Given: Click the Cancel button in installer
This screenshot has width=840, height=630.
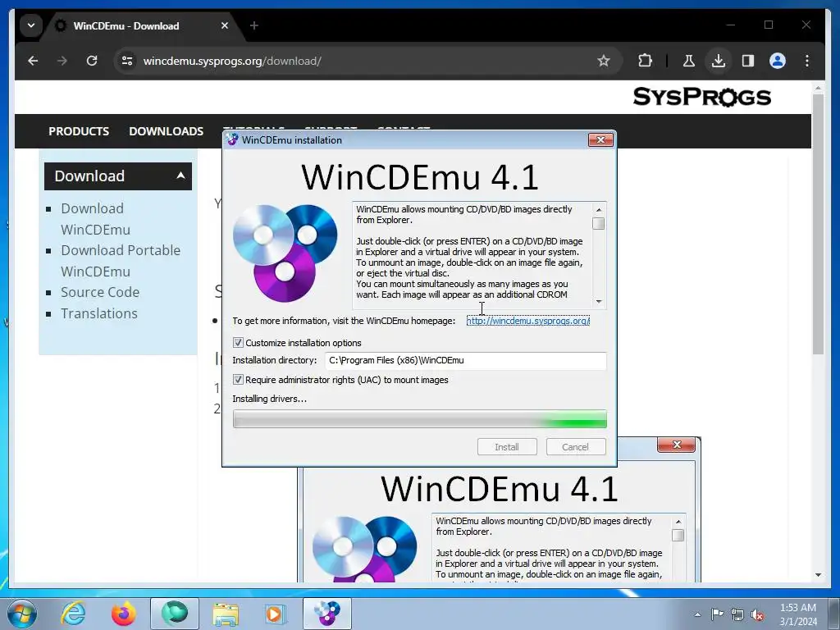Looking at the screenshot, I should pos(576,447).
